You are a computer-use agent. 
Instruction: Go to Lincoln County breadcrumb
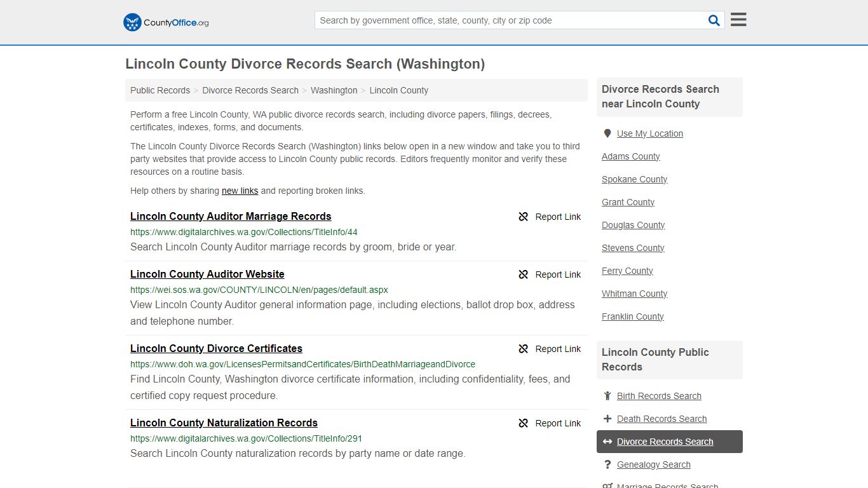[399, 90]
